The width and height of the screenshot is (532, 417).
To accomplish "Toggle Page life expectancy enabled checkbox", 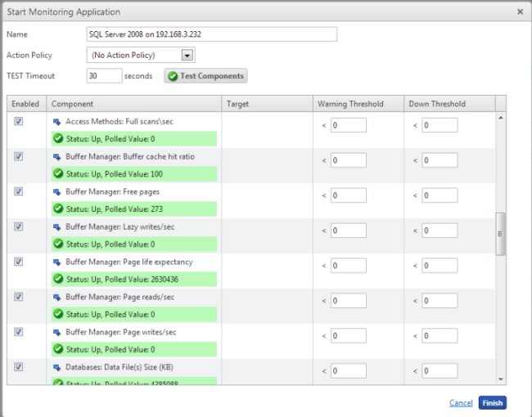I will [x=18, y=262].
